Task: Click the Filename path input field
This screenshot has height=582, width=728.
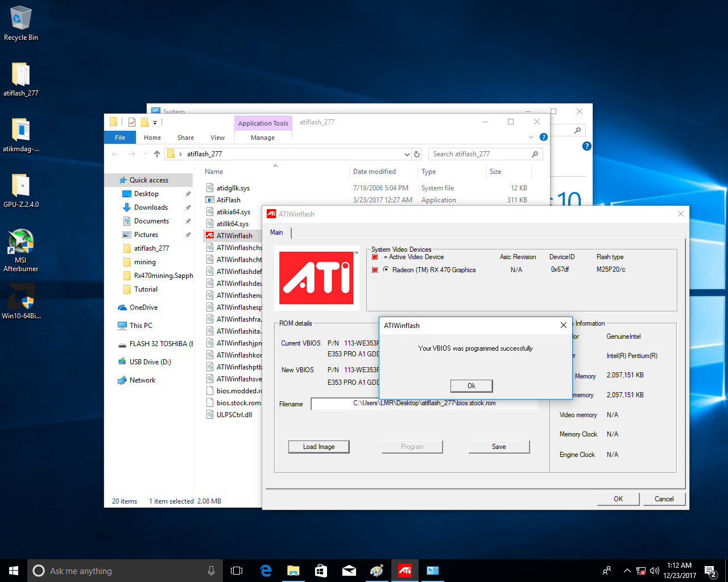Action: pyautogui.click(x=424, y=404)
